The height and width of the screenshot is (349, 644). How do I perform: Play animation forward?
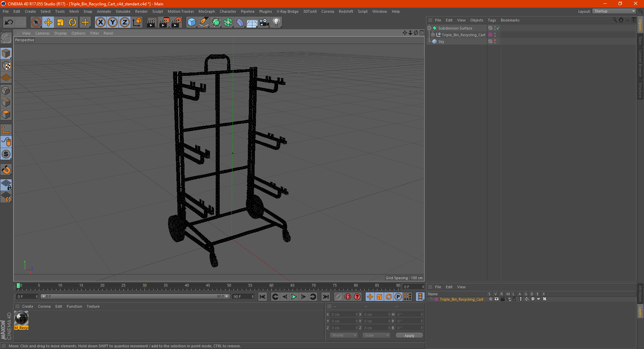[294, 297]
